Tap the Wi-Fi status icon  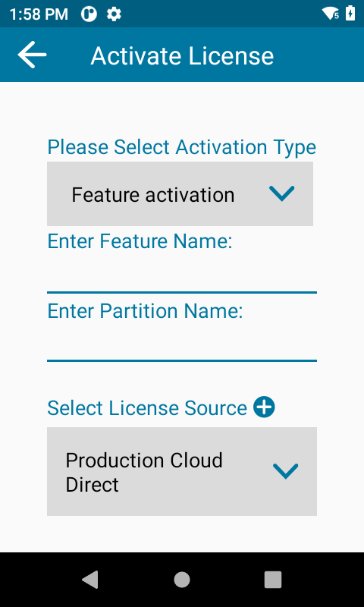coord(331,14)
